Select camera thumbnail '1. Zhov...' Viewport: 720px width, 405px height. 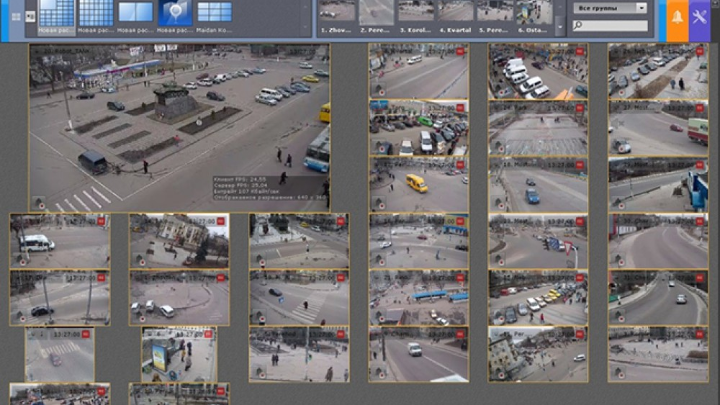pos(337,14)
